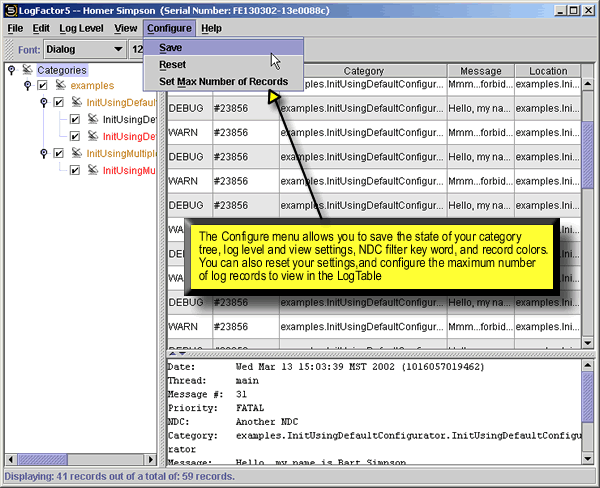The height and width of the screenshot is (488, 600).
Task: Choose Set Max Number of Records
Action: [x=223, y=81]
